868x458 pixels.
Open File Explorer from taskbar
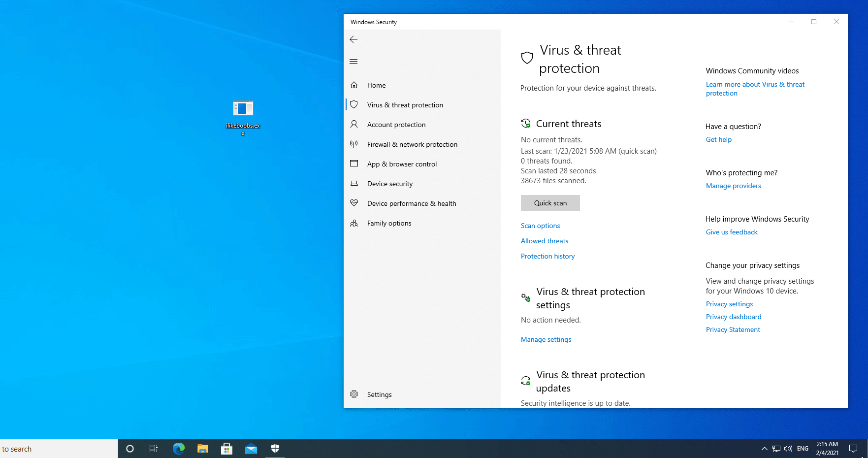point(202,449)
